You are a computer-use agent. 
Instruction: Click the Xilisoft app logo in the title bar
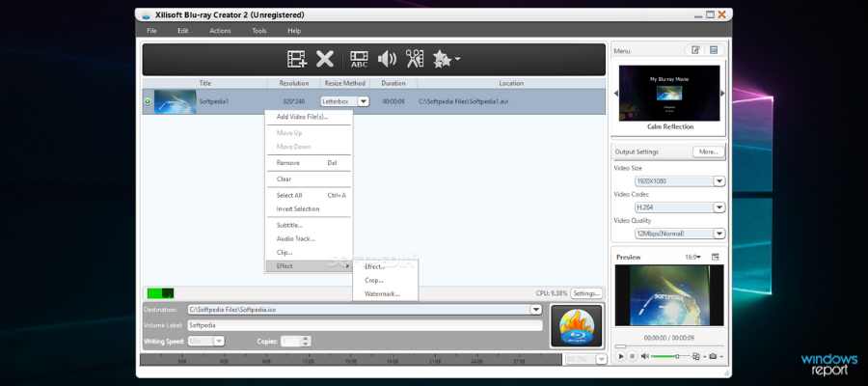click(x=147, y=14)
